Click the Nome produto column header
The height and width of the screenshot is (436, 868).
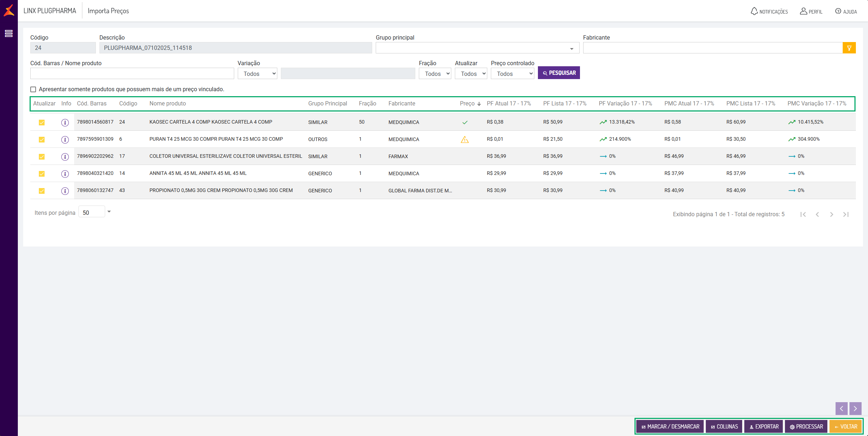click(168, 104)
